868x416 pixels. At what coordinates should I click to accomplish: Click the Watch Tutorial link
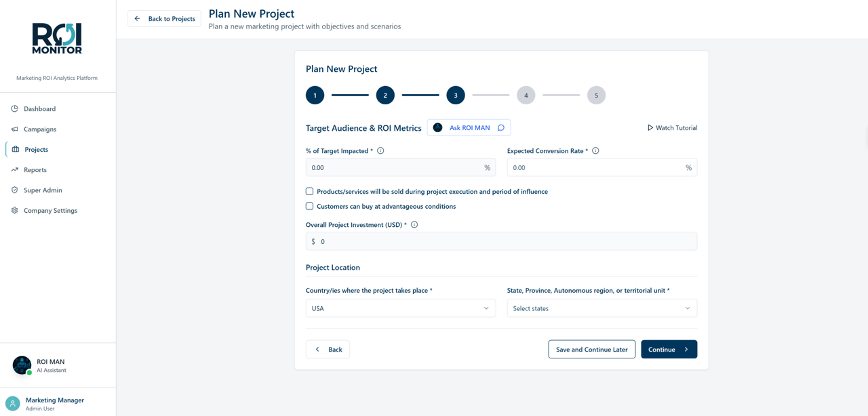click(672, 127)
